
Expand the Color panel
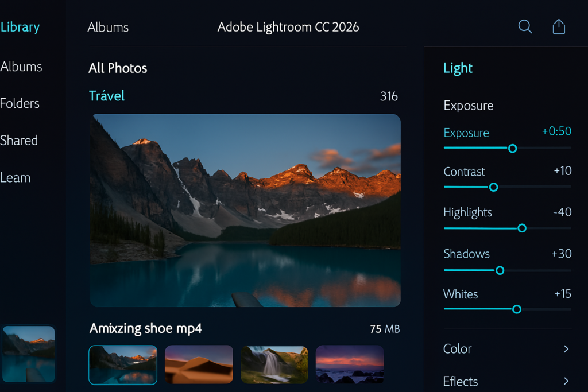click(507, 349)
